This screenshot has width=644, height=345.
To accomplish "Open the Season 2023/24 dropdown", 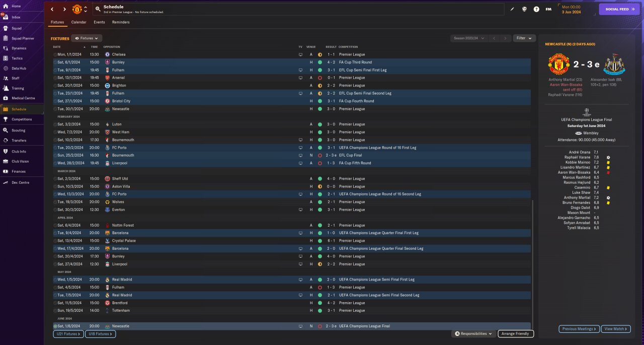I will [469, 38].
